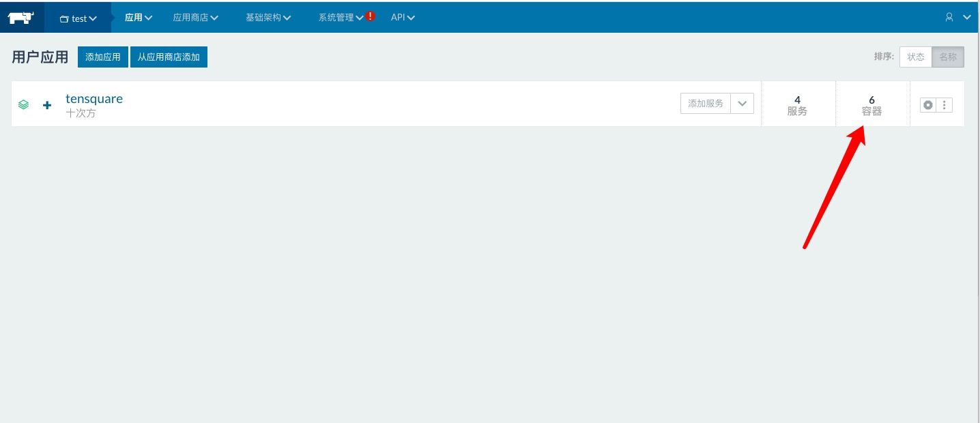
Task: Sort stacks by 名称
Action: (948, 57)
